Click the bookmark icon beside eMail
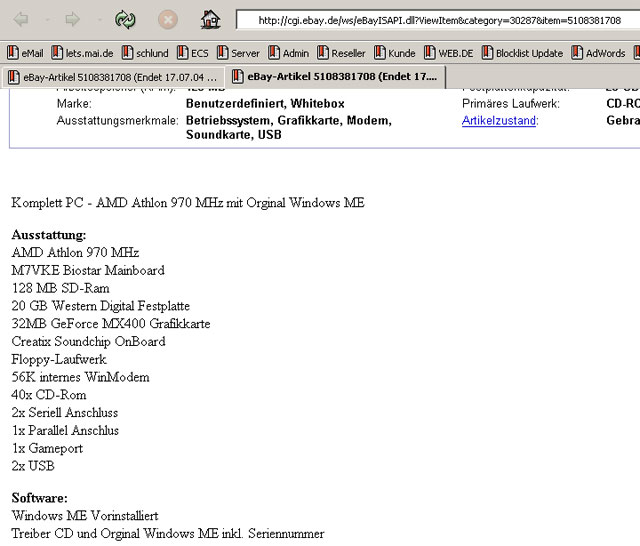 pyautogui.click(x=13, y=53)
